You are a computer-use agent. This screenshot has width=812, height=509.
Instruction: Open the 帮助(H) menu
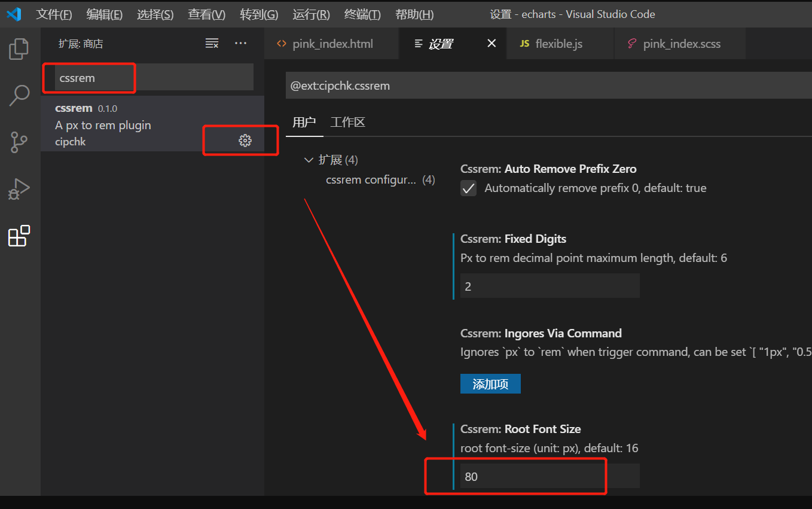click(415, 14)
